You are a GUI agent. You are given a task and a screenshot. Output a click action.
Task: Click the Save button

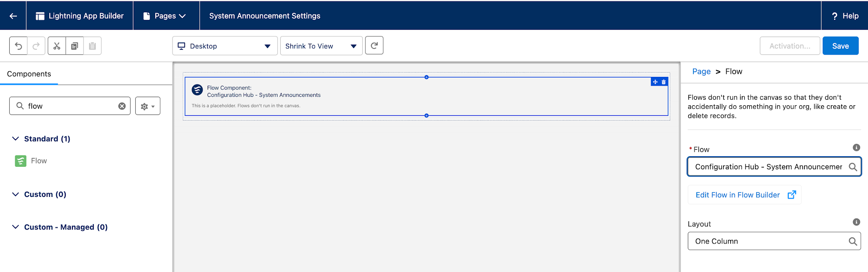click(840, 46)
